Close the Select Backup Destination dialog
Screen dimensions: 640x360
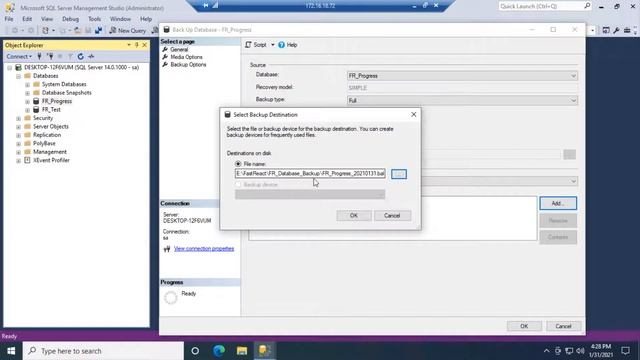point(413,115)
